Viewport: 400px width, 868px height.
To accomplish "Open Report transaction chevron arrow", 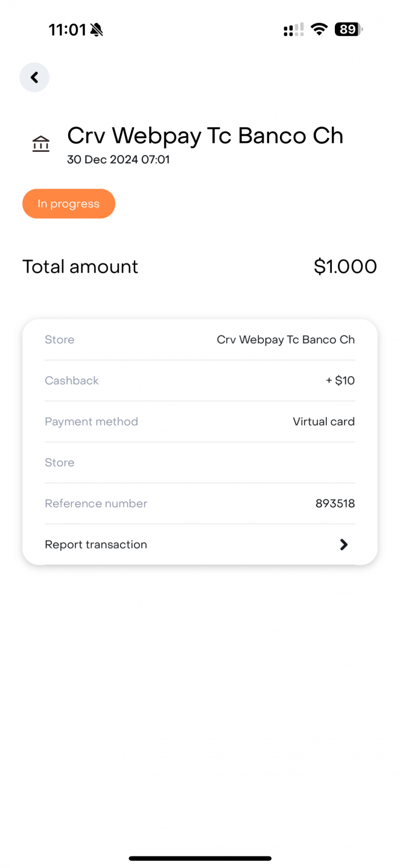I will (343, 544).
